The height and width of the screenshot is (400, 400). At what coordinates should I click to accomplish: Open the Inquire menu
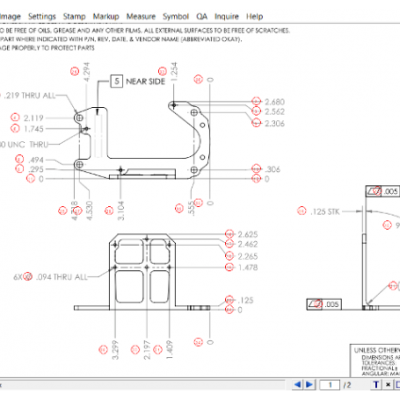(227, 16)
